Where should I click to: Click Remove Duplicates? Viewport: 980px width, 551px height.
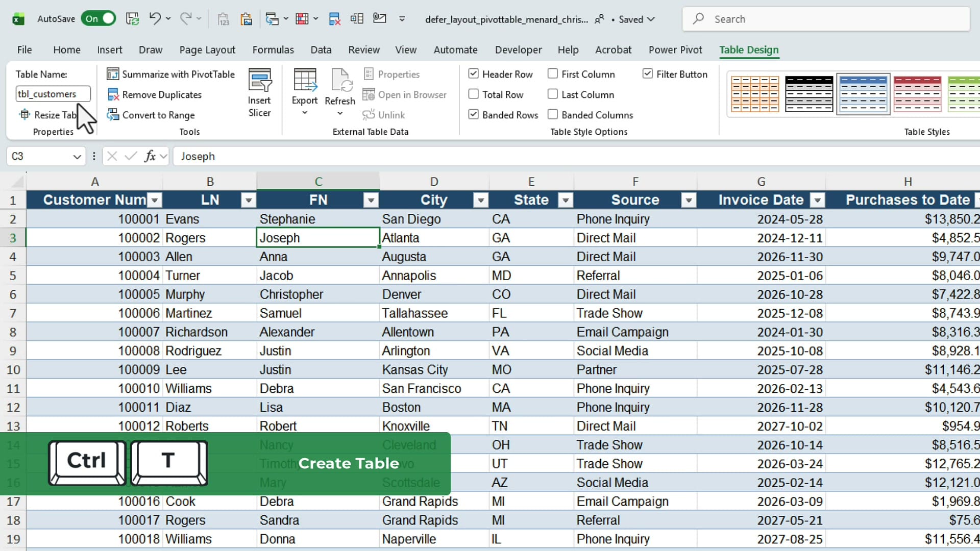click(155, 94)
